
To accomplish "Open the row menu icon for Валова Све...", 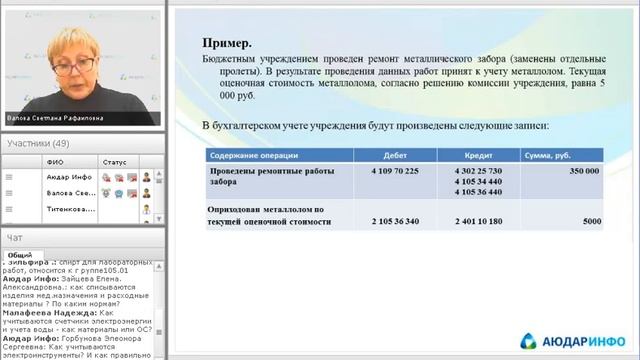I will click(x=9, y=193).
